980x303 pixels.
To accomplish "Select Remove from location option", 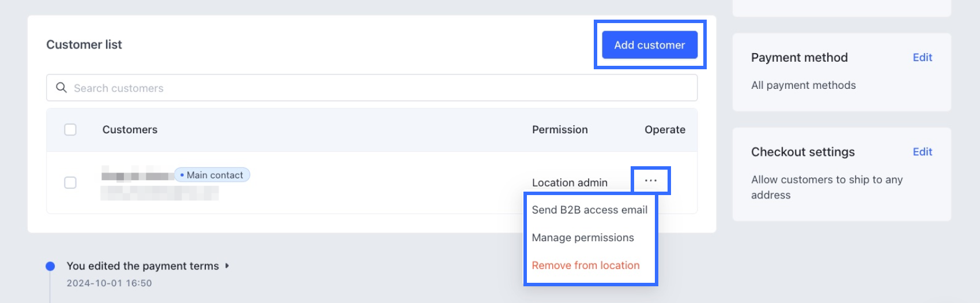I will click(585, 265).
